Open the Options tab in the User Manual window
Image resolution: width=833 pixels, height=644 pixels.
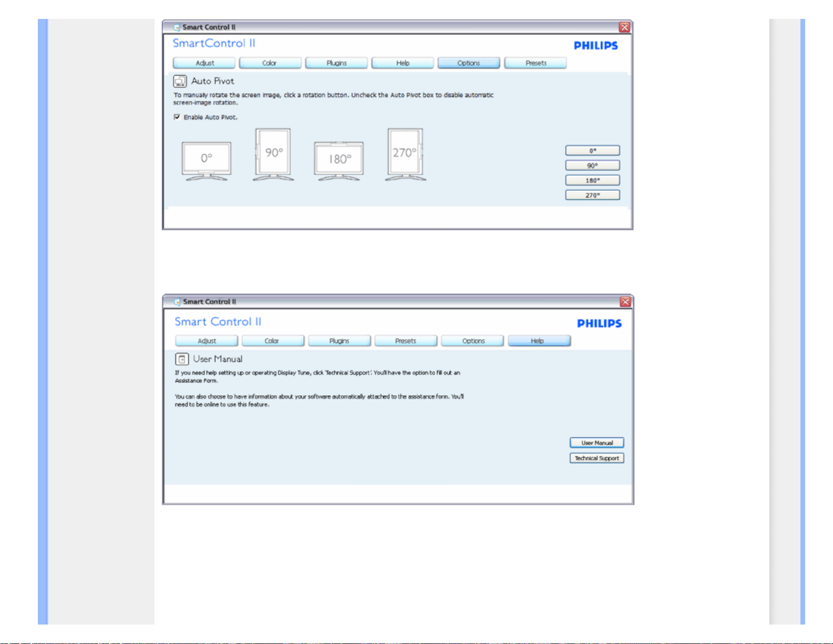pos(472,341)
